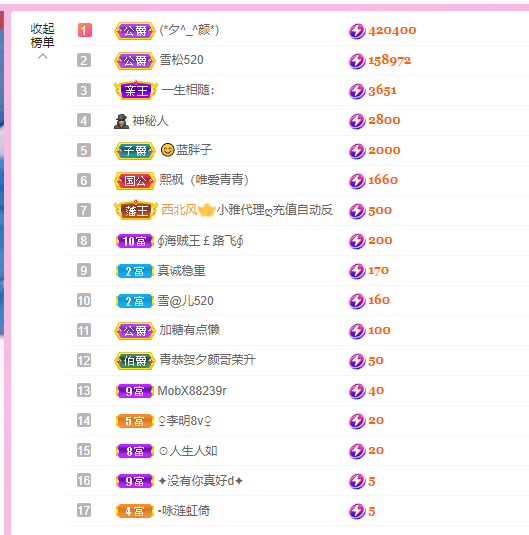Click the rank 1 red number badge
The height and width of the screenshot is (535, 529).
tap(84, 30)
